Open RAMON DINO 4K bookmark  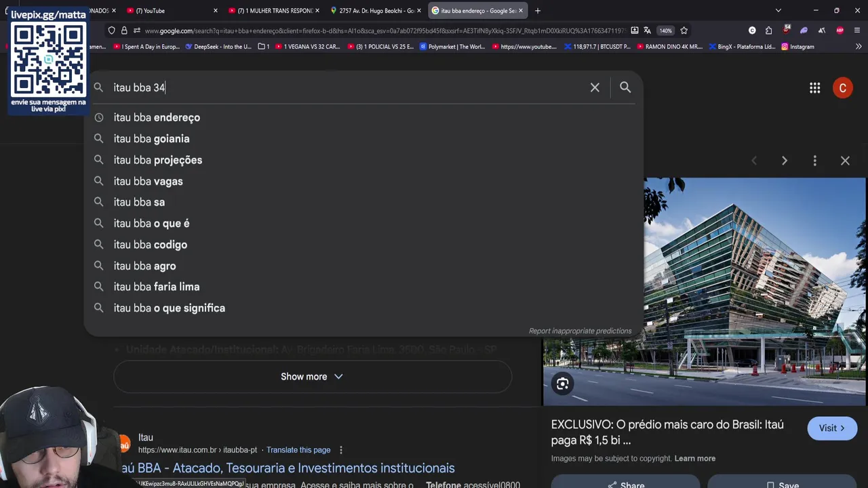669,47
